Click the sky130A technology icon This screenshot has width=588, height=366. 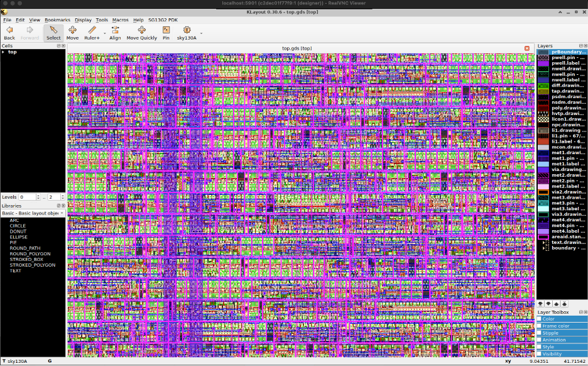(187, 30)
